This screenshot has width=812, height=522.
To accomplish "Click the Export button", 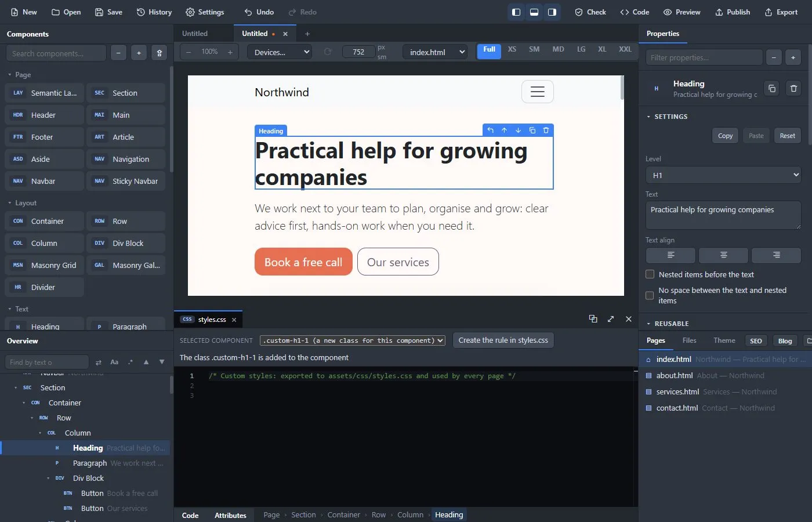I will [781, 12].
